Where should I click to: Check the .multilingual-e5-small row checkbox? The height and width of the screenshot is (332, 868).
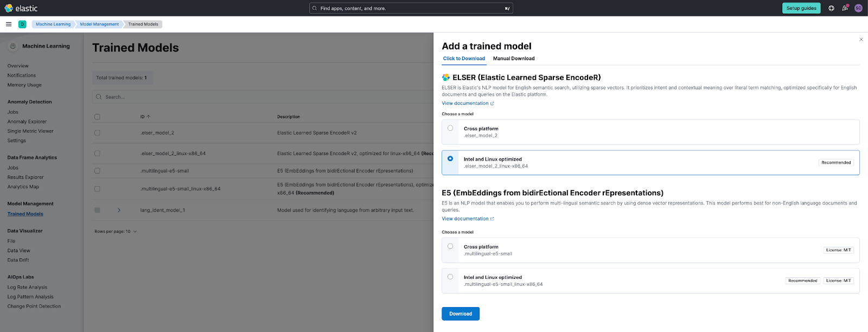pyautogui.click(x=97, y=170)
